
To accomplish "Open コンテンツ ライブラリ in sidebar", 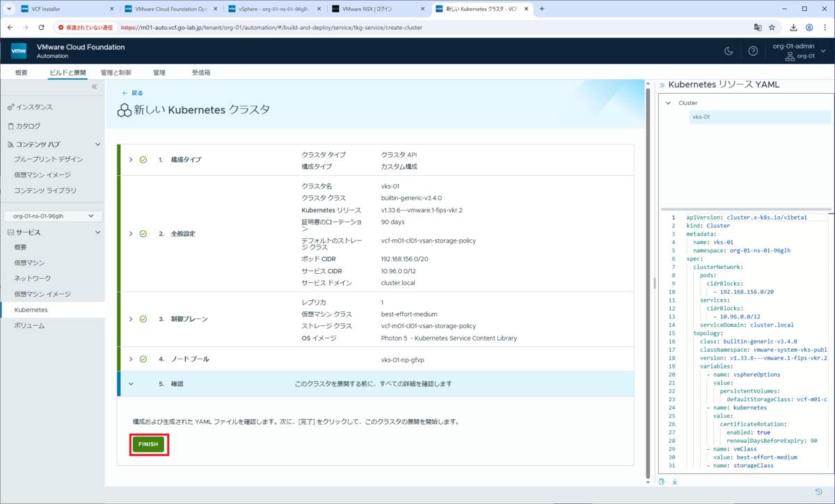I will (x=45, y=190).
